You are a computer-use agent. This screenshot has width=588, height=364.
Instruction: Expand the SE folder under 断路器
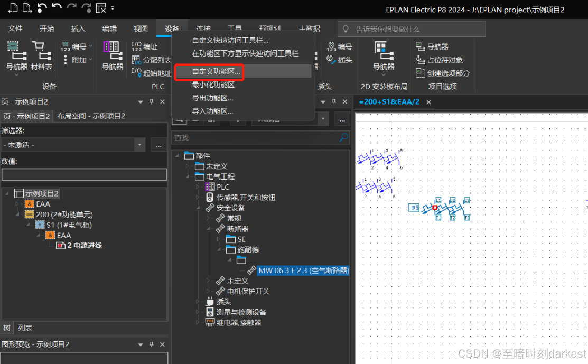(219, 239)
